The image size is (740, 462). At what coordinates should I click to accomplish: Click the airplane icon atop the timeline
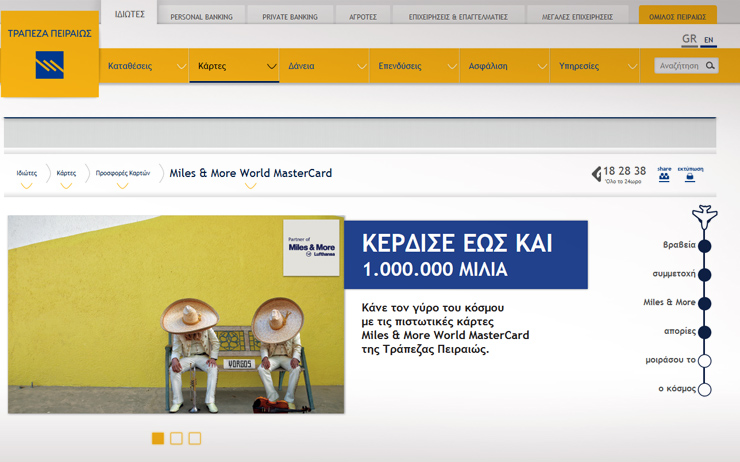[705, 217]
